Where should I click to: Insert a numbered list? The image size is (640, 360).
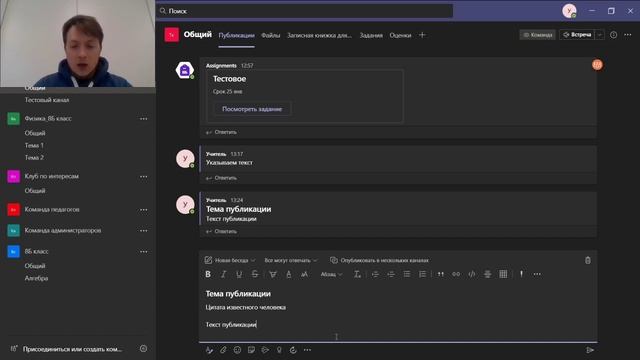point(422,274)
